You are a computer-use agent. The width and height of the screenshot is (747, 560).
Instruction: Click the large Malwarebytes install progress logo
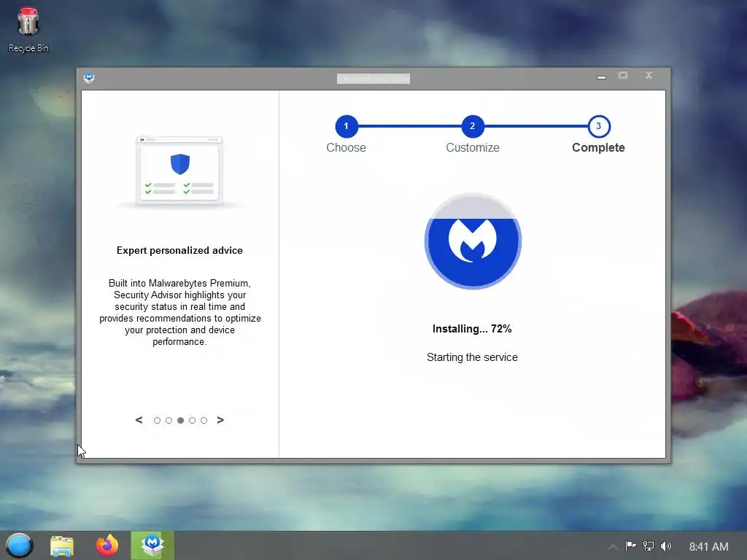click(x=473, y=241)
